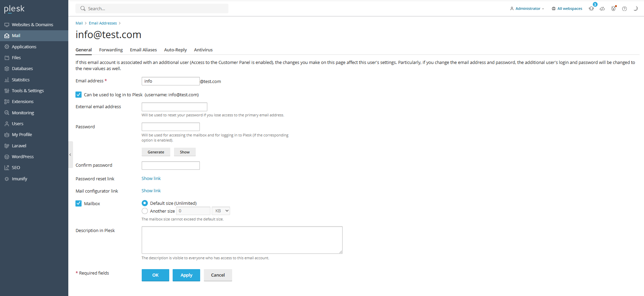644x296 pixels.
Task: Open WordPress in the sidebar
Action: tap(22, 157)
